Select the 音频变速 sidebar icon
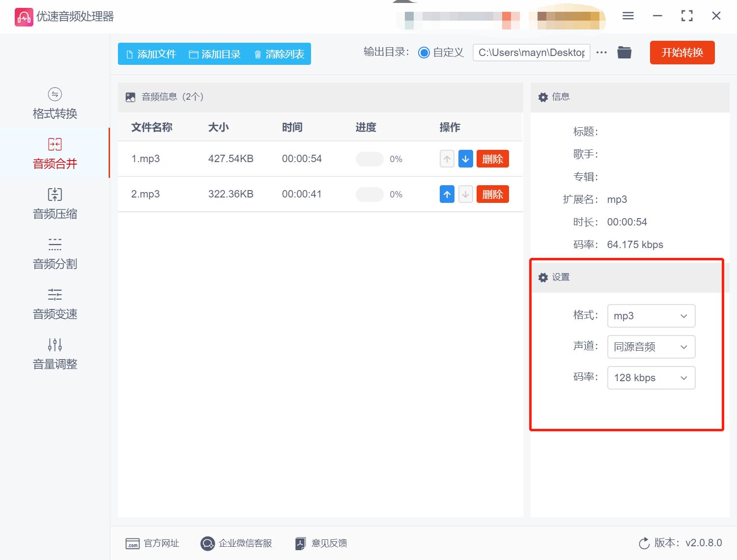Viewport: 737px width, 560px height. click(x=54, y=304)
